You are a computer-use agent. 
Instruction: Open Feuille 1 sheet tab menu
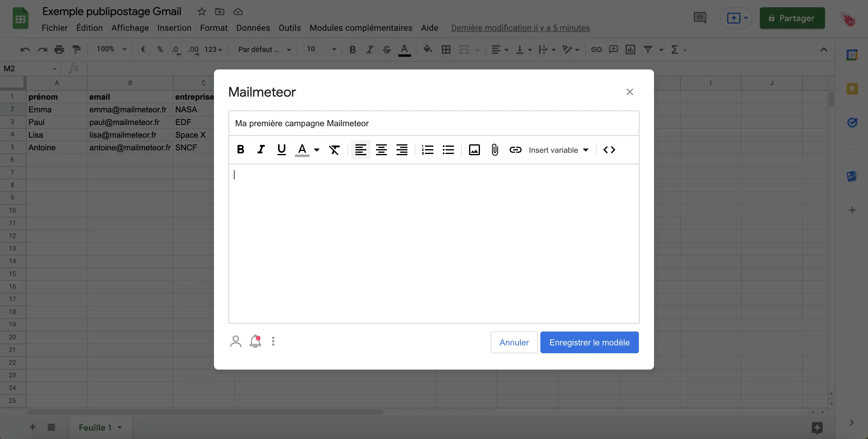click(x=119, y=428)
